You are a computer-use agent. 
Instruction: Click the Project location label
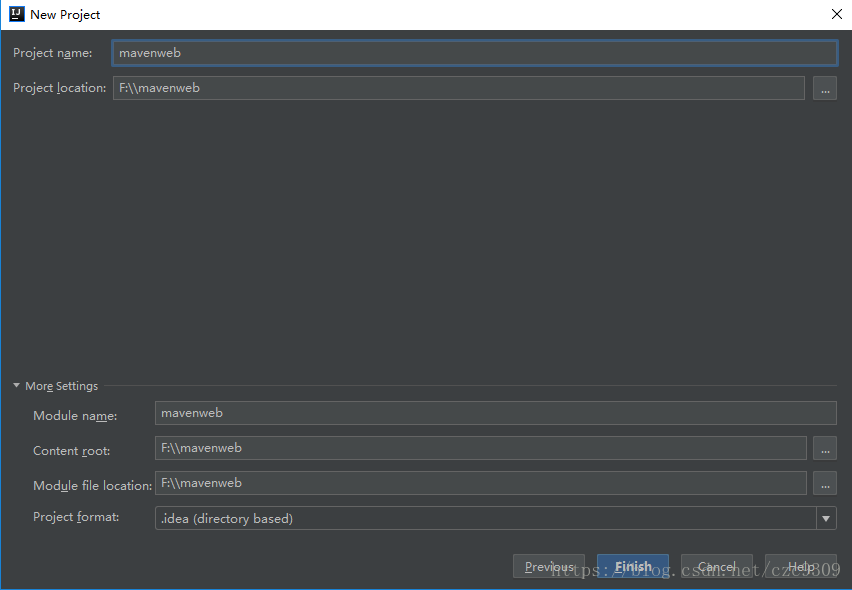coord(60,87)
